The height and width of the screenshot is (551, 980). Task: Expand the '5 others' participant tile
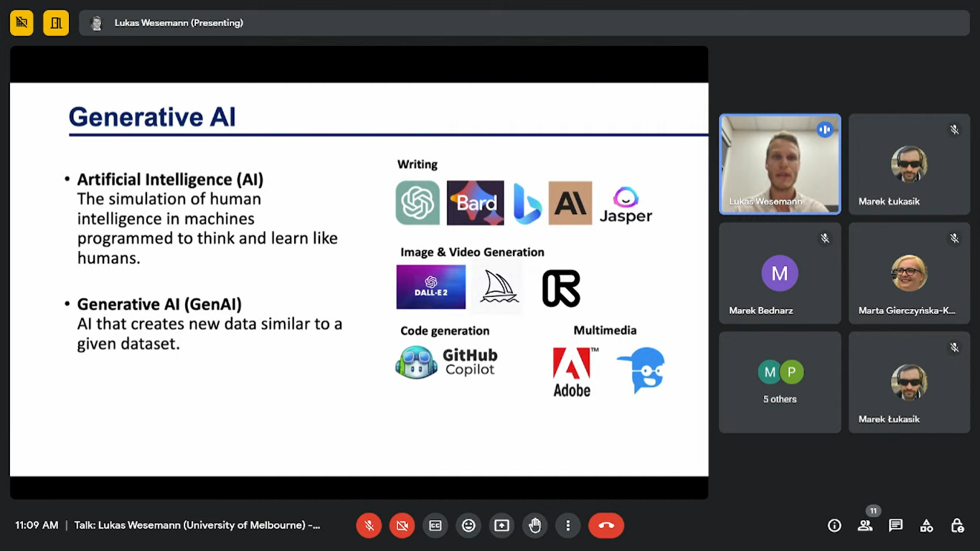point(780,382)
